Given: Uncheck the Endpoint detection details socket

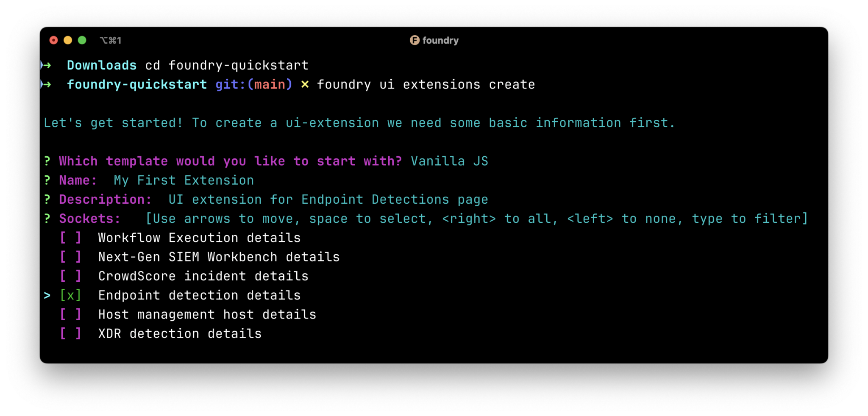Looking at the screenshot, I should pyautogui.click(x=70, y=295).
